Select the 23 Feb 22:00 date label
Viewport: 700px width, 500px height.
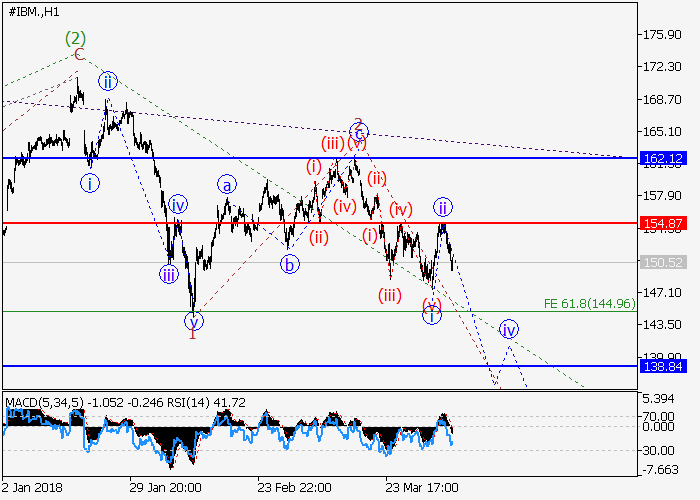[x=295, y=487]
